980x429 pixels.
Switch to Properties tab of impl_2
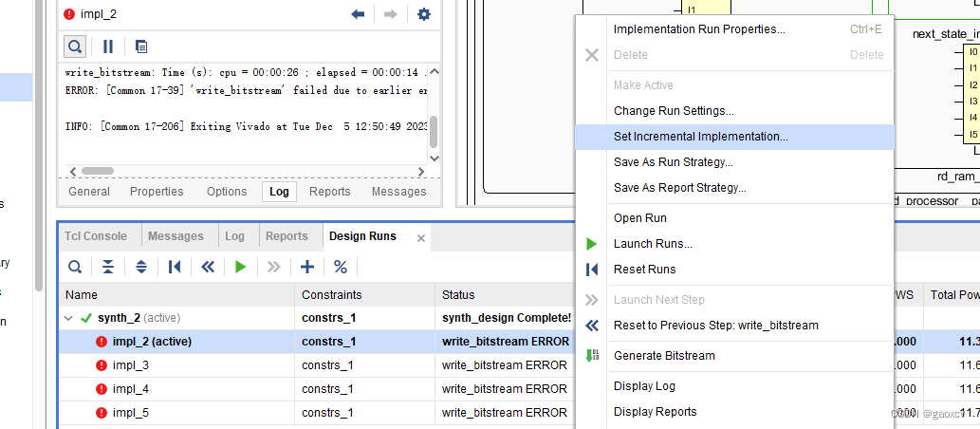[x=157, y=192]
